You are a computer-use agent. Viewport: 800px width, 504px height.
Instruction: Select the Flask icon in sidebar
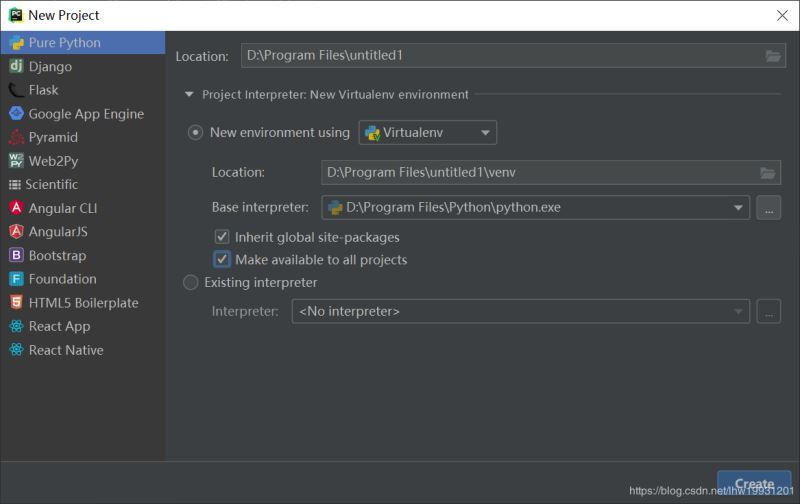point(16,90)
